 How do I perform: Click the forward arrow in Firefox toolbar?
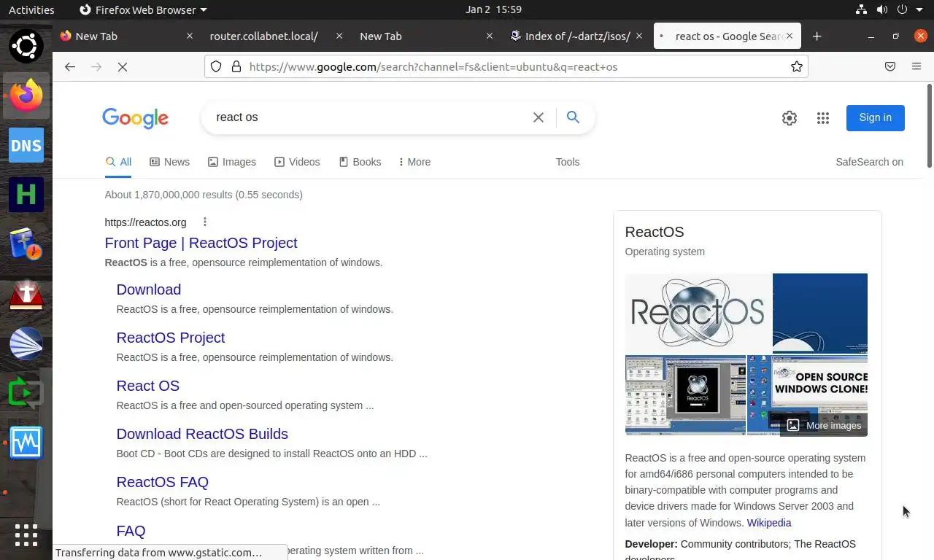click(x=96, y=66)
